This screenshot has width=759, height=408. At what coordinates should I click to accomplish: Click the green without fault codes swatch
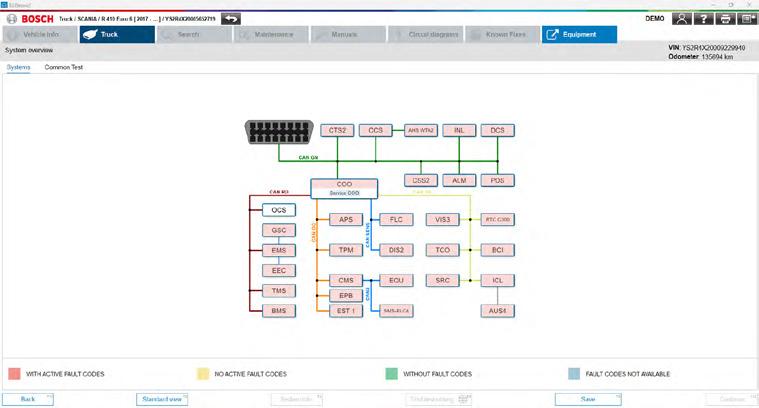click(x=392, y=374)
